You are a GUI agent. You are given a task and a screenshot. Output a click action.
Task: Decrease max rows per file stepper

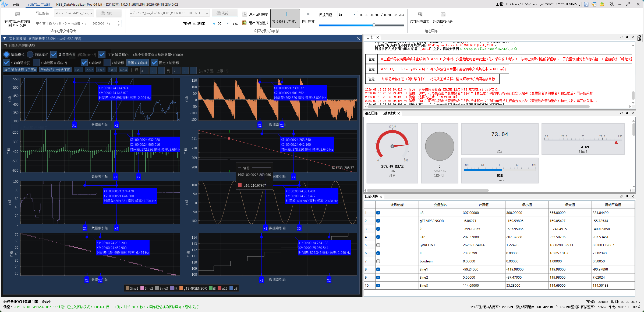pos(119,25)
